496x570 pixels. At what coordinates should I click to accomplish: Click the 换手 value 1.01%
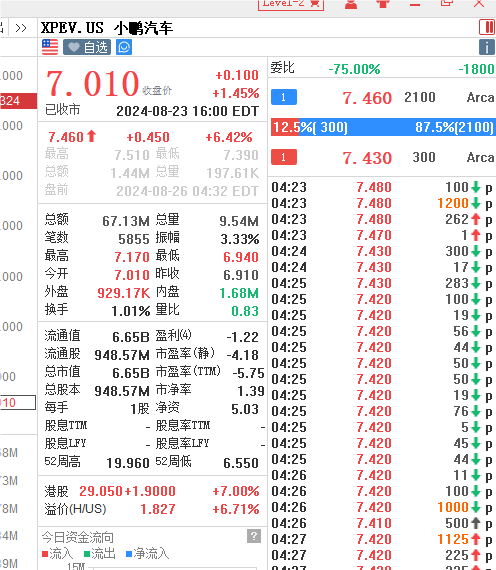point(131,311)
